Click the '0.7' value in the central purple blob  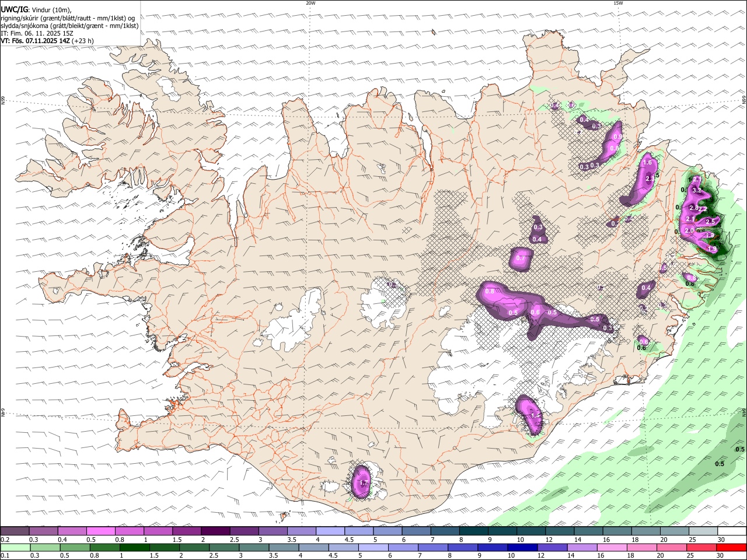(x=521, y=258)
